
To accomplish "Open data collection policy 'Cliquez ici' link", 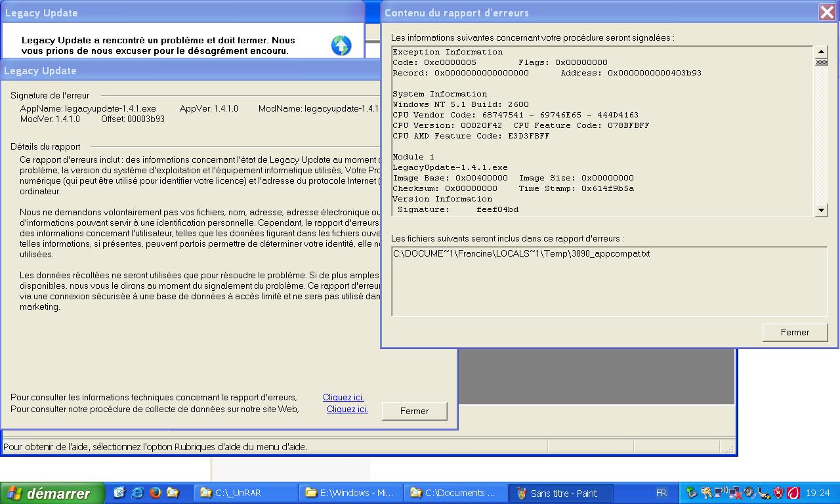I will 347,409.
